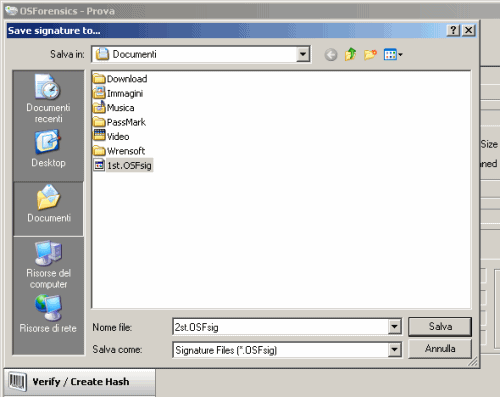The height and width of the screenshot is (397, 500).
Task: Click the Immagini folder name
Action: pos(125,93)
